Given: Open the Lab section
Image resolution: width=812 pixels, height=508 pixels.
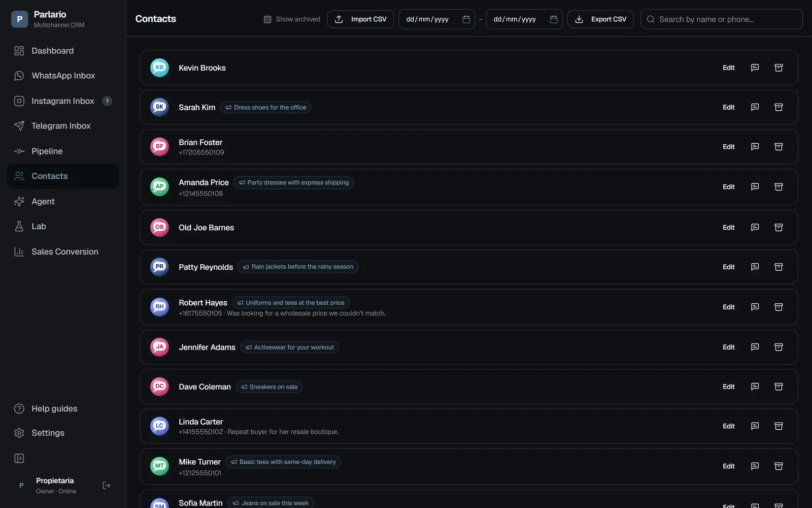Looking at the screenshot, I should (62, 227).
